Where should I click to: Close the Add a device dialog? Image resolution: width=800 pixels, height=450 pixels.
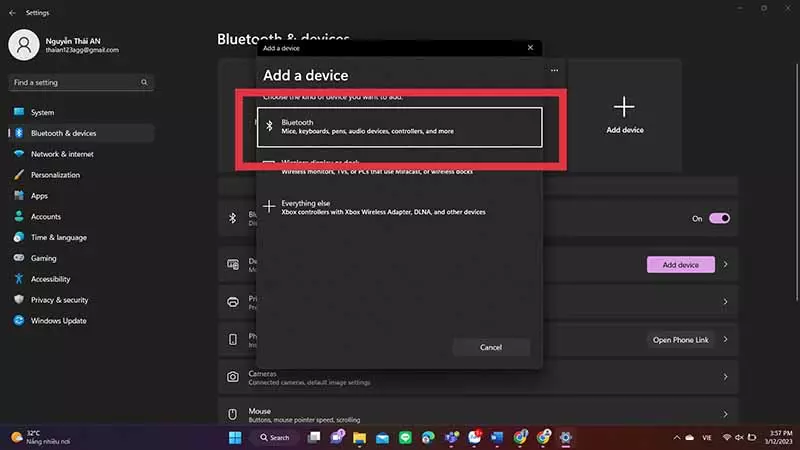530,47
